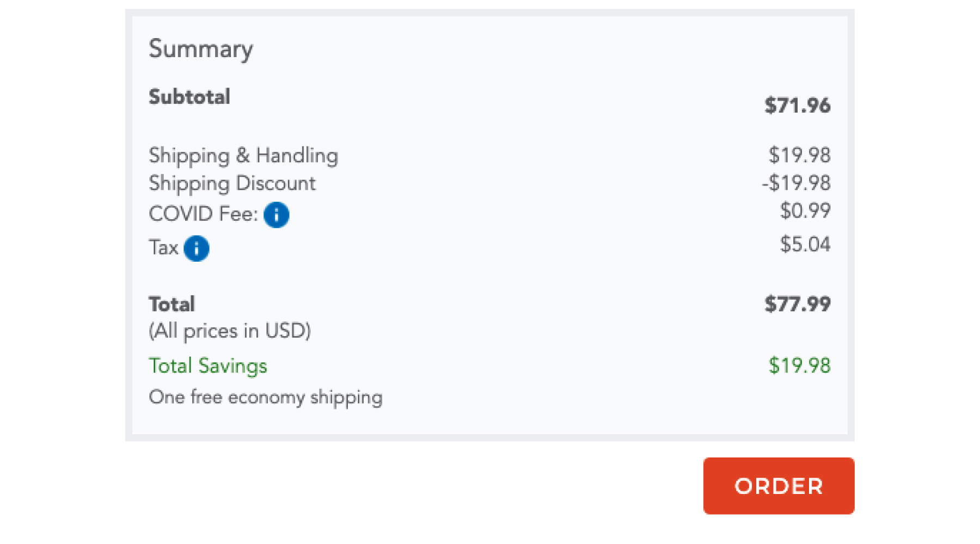Viewport: 980px width, 544px height.
Task: Click the $5.04 tax amount
Action: pyautogui.click(x=805, y=245)
